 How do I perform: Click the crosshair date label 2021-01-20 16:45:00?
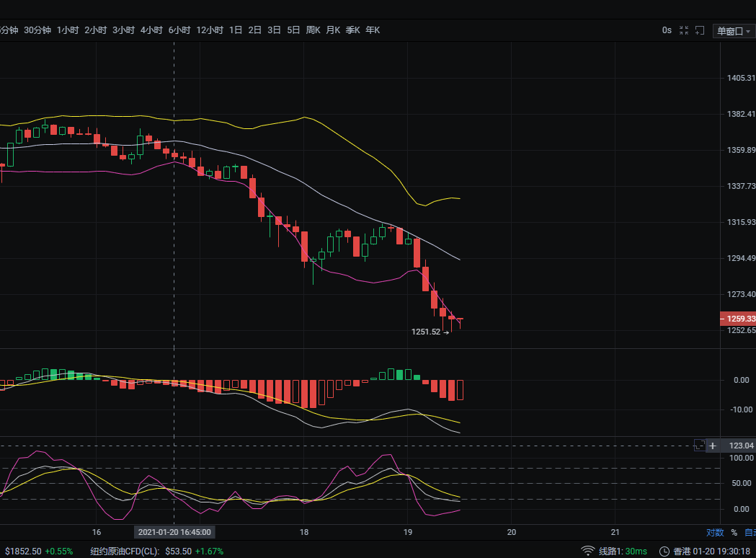(x=174, y=532)
